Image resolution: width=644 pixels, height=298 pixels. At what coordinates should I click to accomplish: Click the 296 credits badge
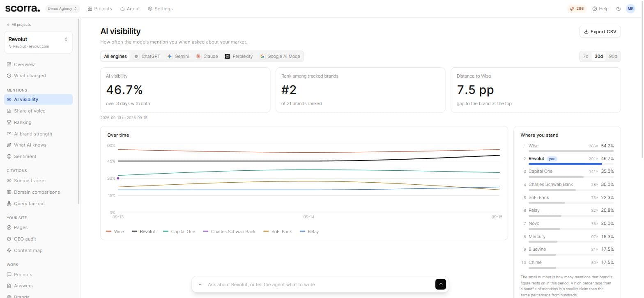tap(577, 9)
